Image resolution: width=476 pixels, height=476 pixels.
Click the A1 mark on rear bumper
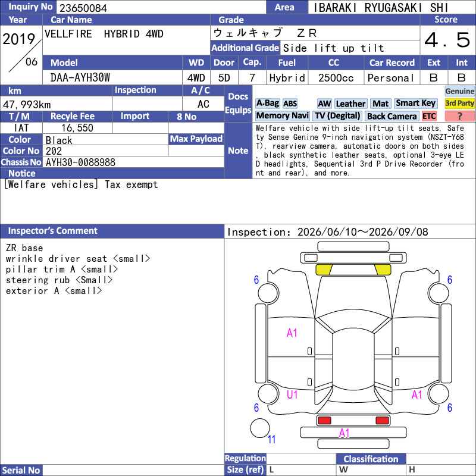(345, 433)
